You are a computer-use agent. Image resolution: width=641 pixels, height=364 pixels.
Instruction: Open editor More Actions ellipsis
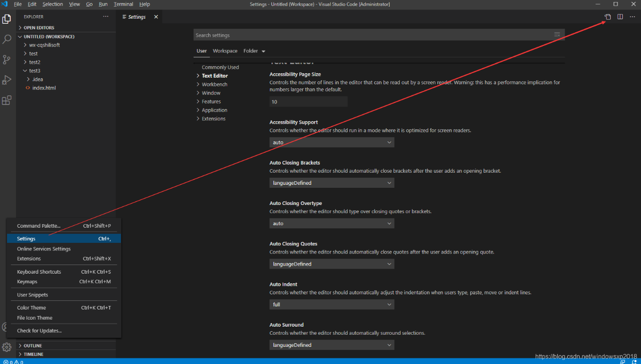[x=632, y=17]
